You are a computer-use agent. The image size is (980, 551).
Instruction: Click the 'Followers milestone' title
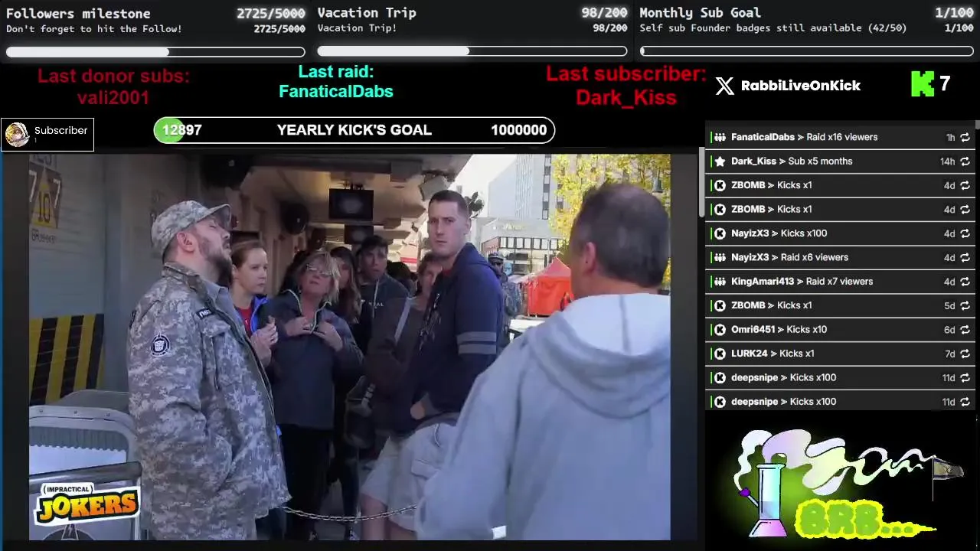pyautogui.click(x=78, y=14)
